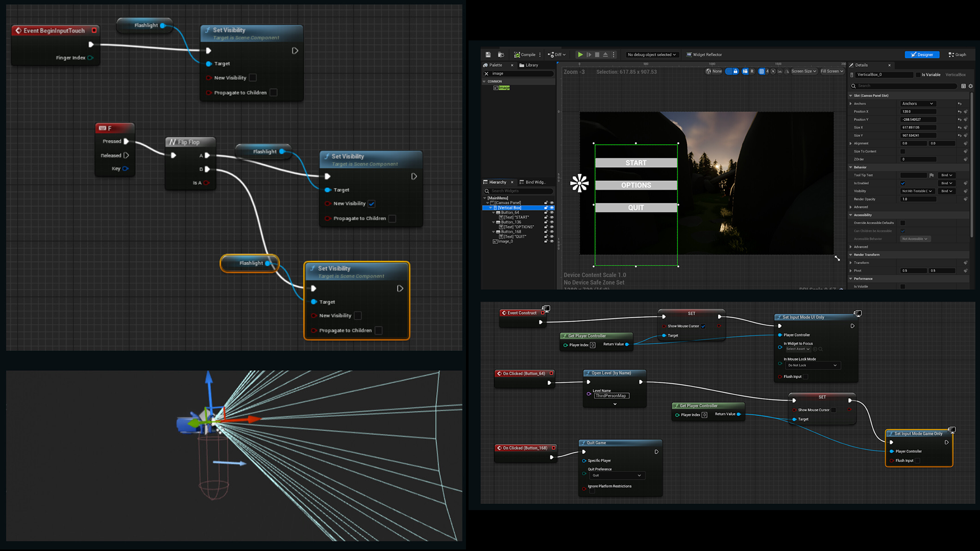Viewport: 980px width, 551px height.
Task: Open the Fill Screen dropdown
Action: (x=832, y=71)
